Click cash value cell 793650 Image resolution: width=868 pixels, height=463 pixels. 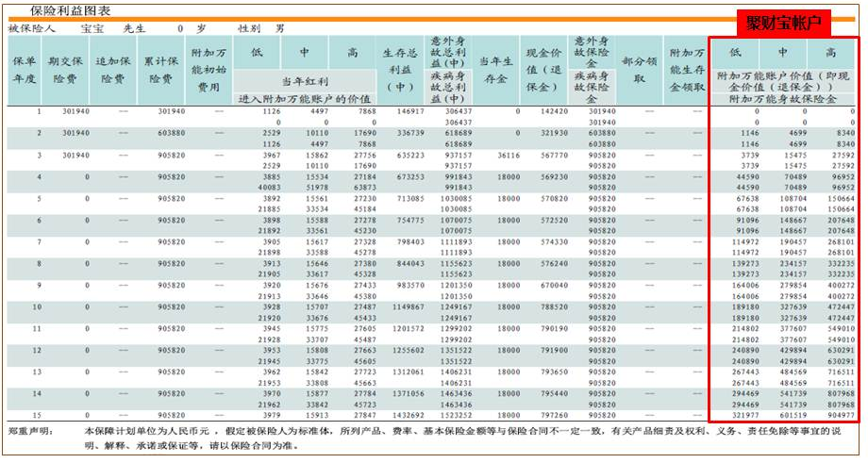554,372
